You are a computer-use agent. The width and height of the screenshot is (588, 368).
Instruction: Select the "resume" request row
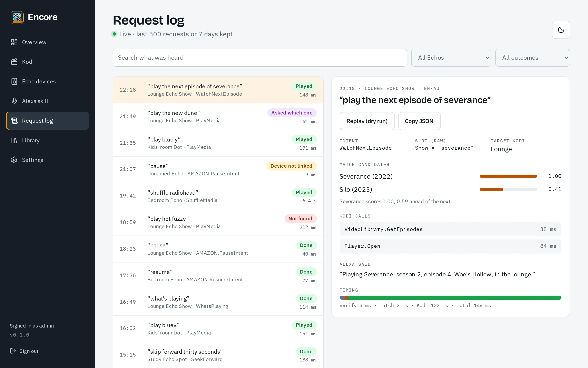coord(218,276)
